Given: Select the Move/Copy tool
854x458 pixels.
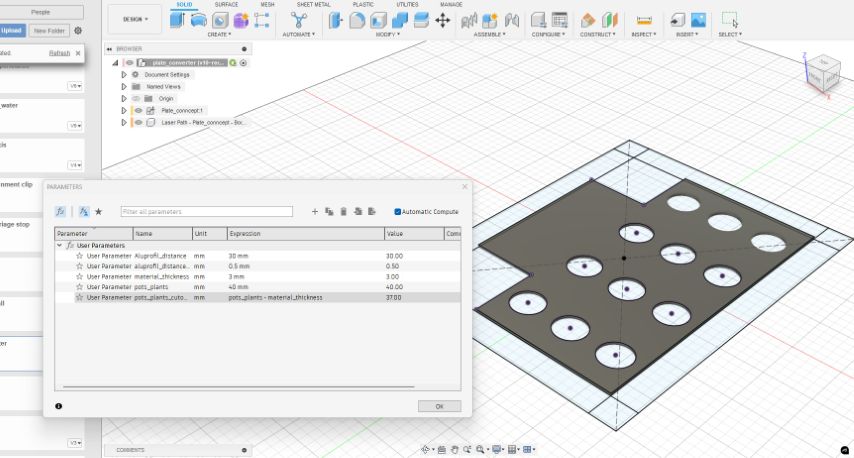Looking at the screenshot, I should click(x=442, y=21).
